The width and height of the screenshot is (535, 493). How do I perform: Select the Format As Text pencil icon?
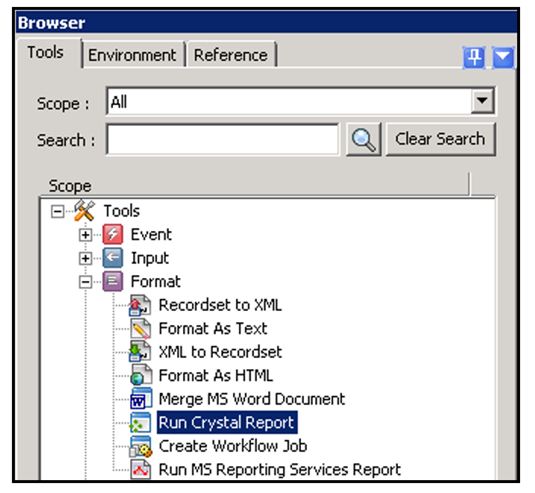click(x=140, y=329)
